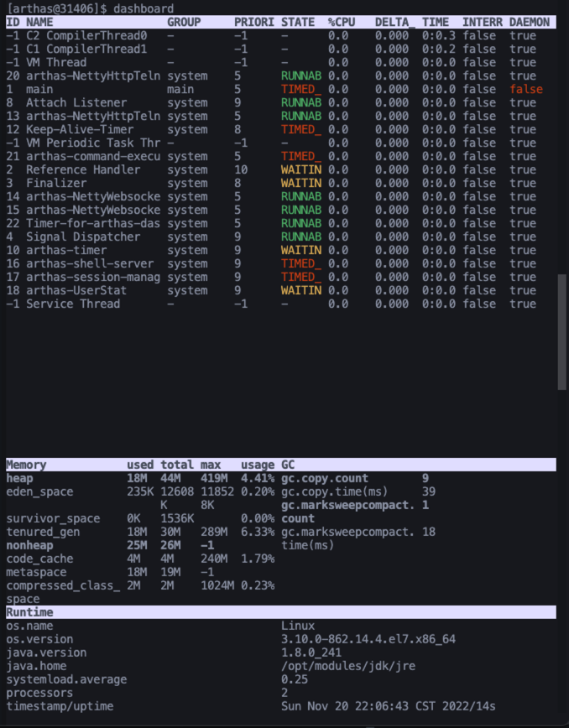Click the STATE column header
This screenshot has width=569, height=728.
298,22
